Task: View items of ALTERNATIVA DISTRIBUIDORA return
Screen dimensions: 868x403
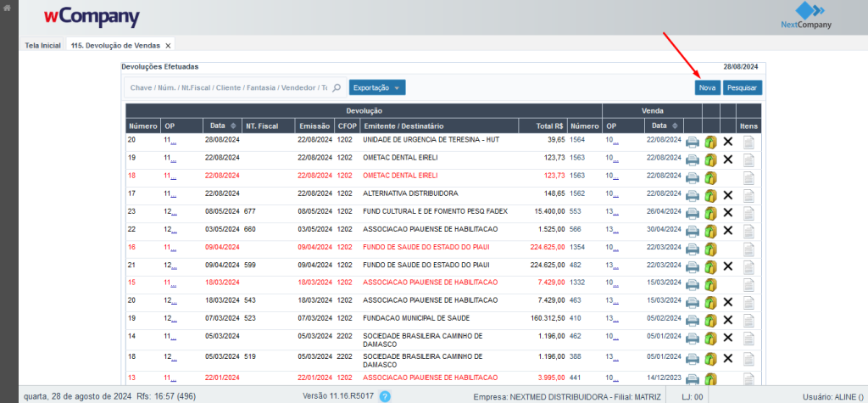Action: [748, 195]
